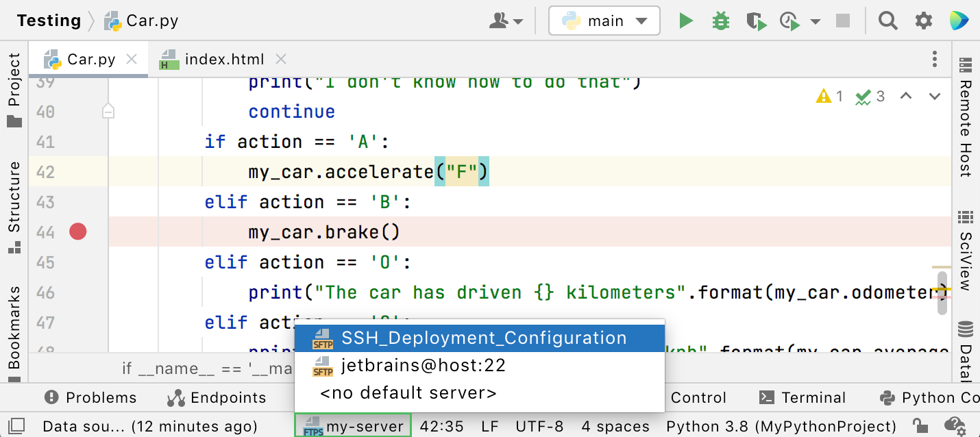
Task: Open Search Everywhere magnifier icon
Action: 887,21
